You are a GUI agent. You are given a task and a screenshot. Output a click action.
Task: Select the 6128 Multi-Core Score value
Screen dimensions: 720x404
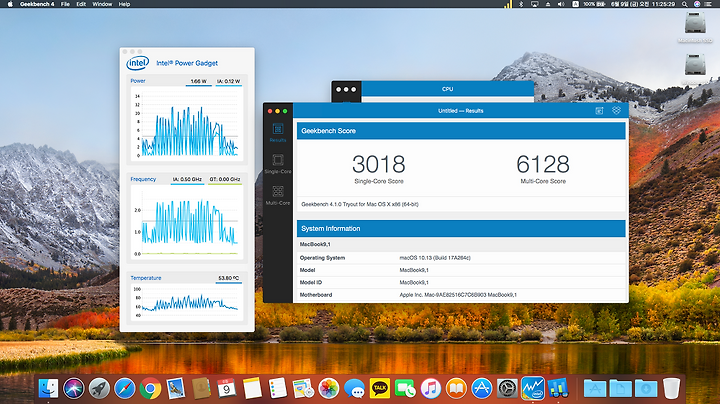point(543,164)
